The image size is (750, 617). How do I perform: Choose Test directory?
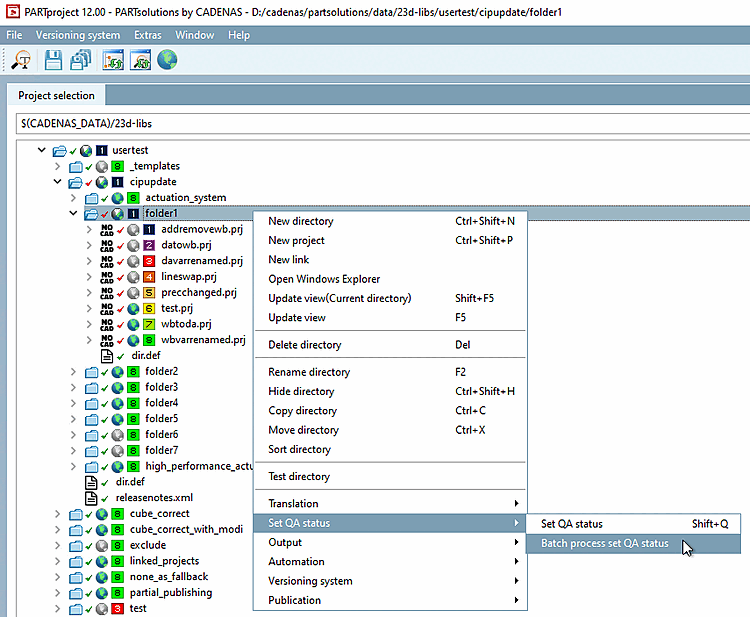tap(390, 477)
